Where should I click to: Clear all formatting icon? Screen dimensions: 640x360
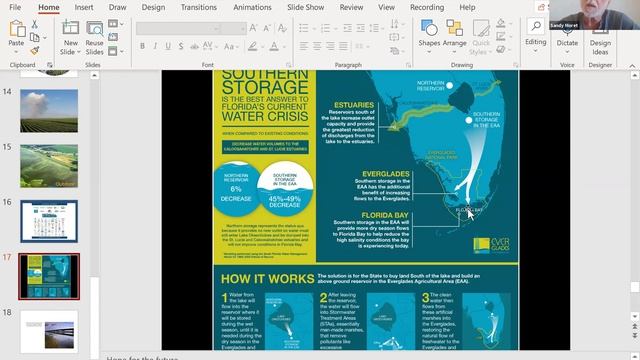click(x=282, y=28)
